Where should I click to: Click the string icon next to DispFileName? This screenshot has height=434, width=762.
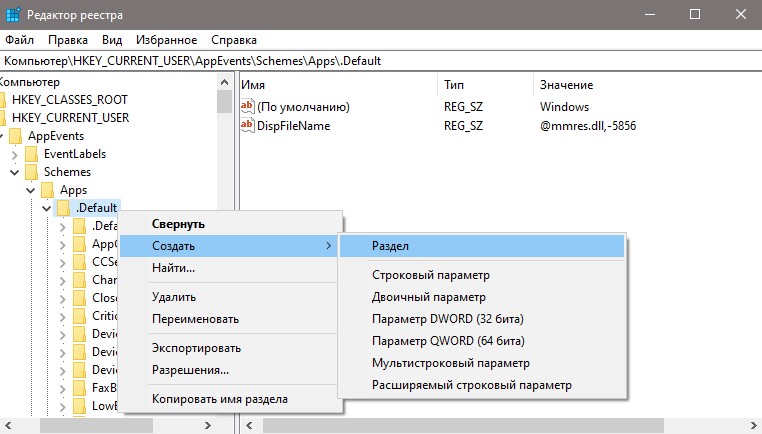[x=247, y=125]
